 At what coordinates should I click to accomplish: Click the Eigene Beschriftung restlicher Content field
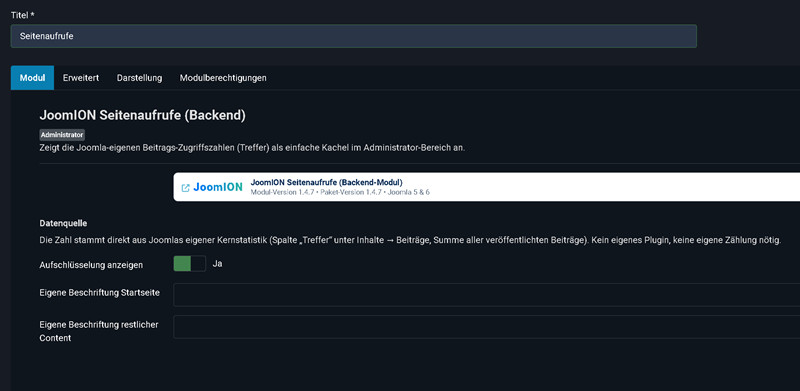(487, 327)
